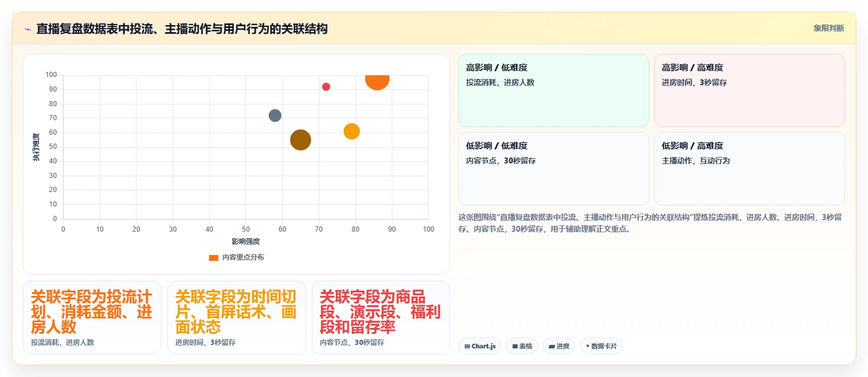
Task: Click the y-axis tick label 100
Action: pyautogui.click(x=51, y=75)
